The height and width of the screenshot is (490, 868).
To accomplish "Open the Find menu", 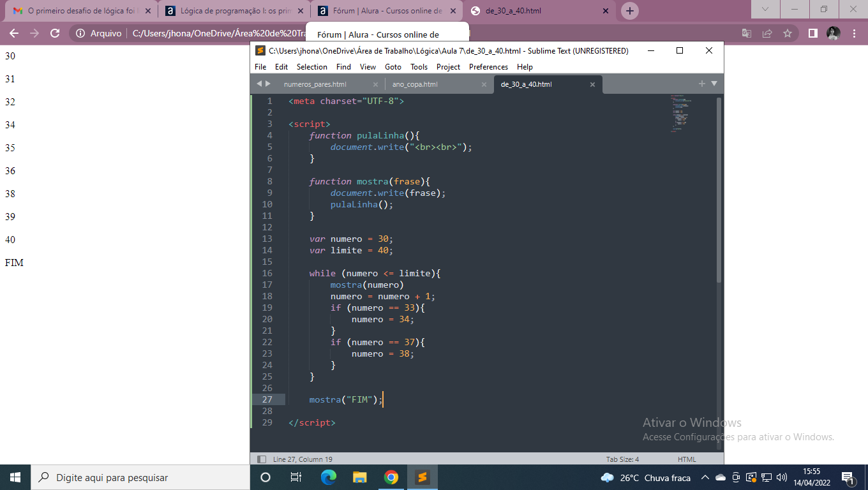I will (x=343, y=66).
